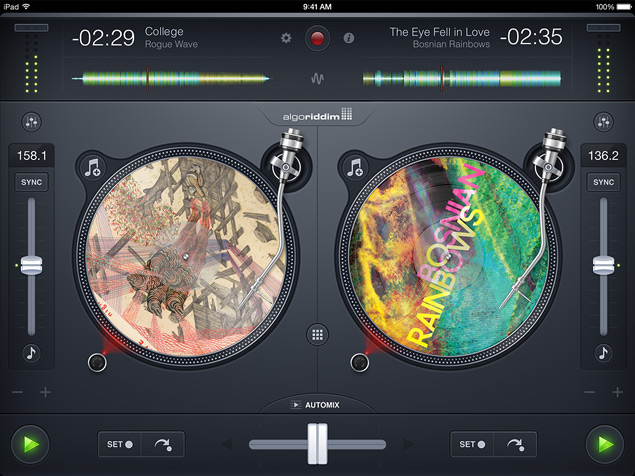The height and width of the screenshot is (476, 635).
Task: Click the right deck tempo slider handle
Action: (603, 265)
